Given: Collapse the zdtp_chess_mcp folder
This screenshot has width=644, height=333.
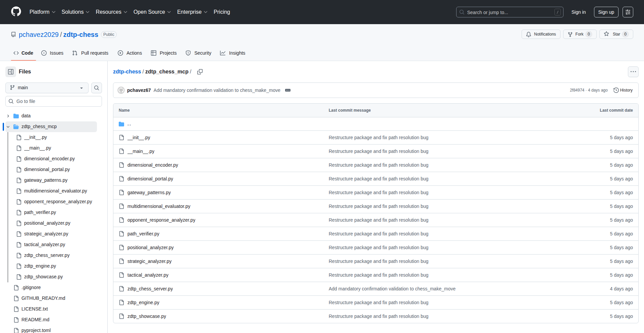Looking at the screenshot, I should pos(8,127).
